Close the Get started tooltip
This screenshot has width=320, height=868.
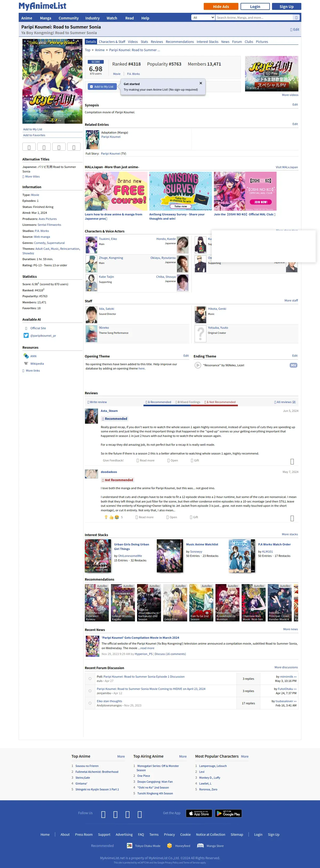(201, 83)
